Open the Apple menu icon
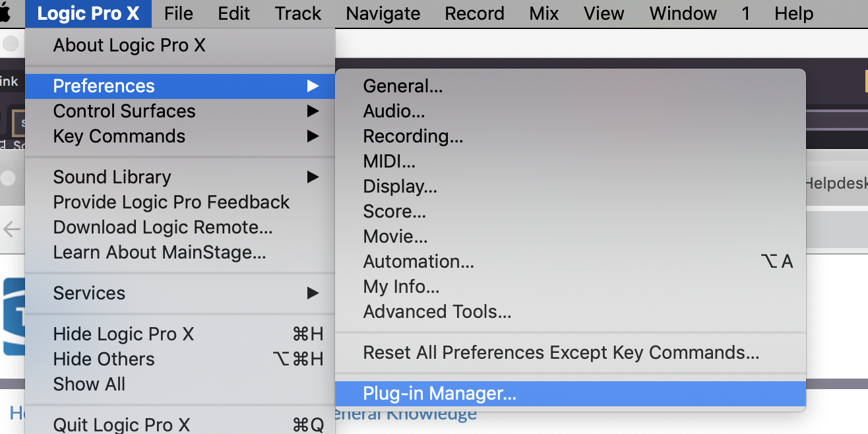Screen dimensions: 868x434 click(x=5, y=13)
